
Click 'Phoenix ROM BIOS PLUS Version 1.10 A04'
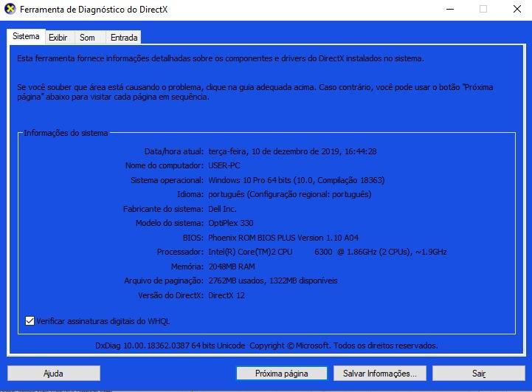[x=283, y=238]
